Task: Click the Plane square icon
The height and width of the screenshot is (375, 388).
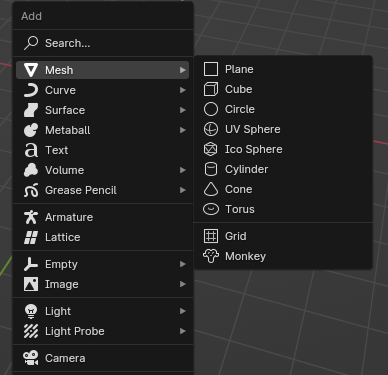Action: [x=211, y=69]
